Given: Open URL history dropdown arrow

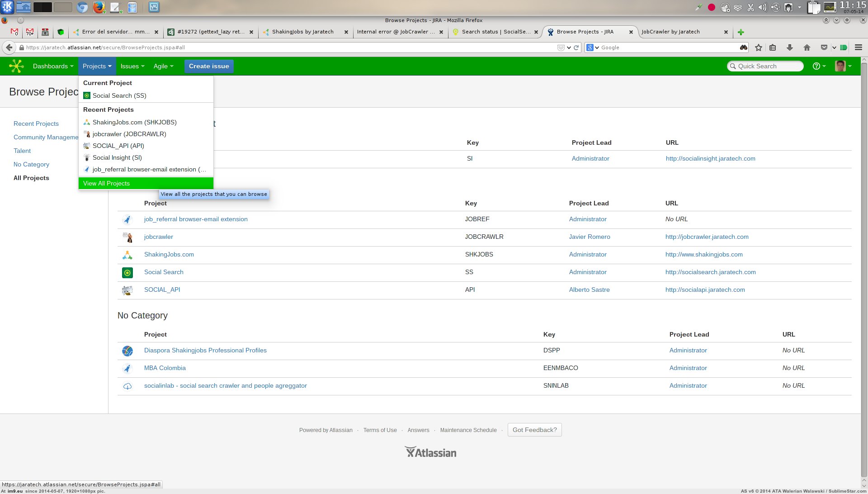Looking at the screenshot, I should [569, 47].
